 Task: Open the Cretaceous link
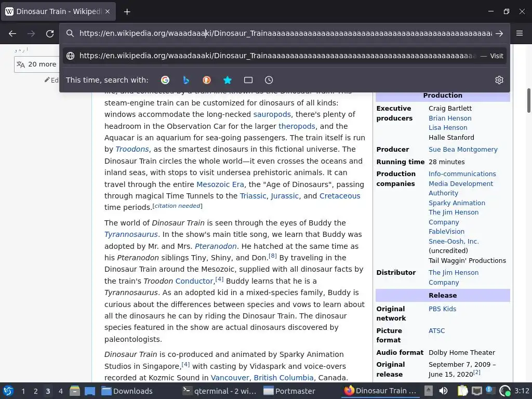[x=340, y=196]
